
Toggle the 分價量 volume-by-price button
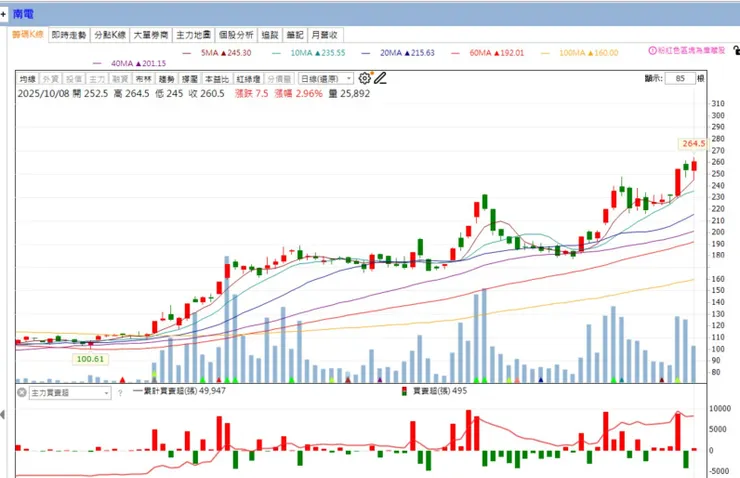(279, 79)
